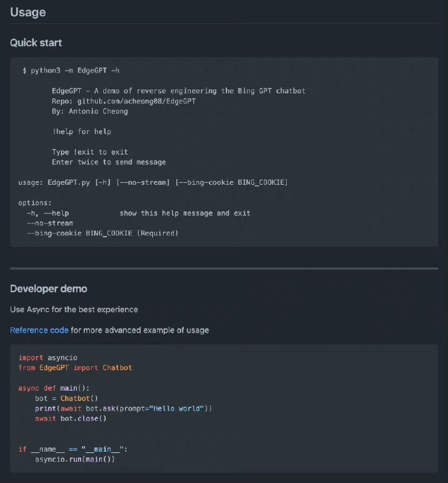Click 'Use Async for the best experience' text
This screenshot has width=448, height=483.
pos(74,309)
